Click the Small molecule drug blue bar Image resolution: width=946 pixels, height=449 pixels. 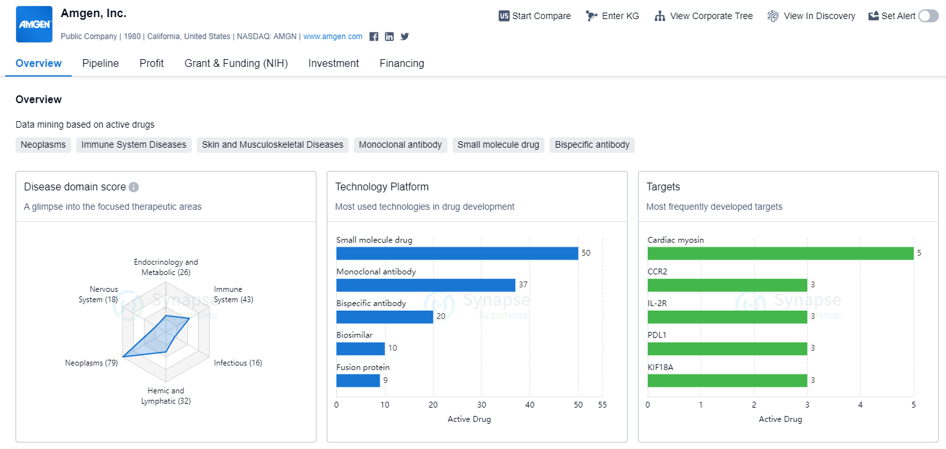457,253
